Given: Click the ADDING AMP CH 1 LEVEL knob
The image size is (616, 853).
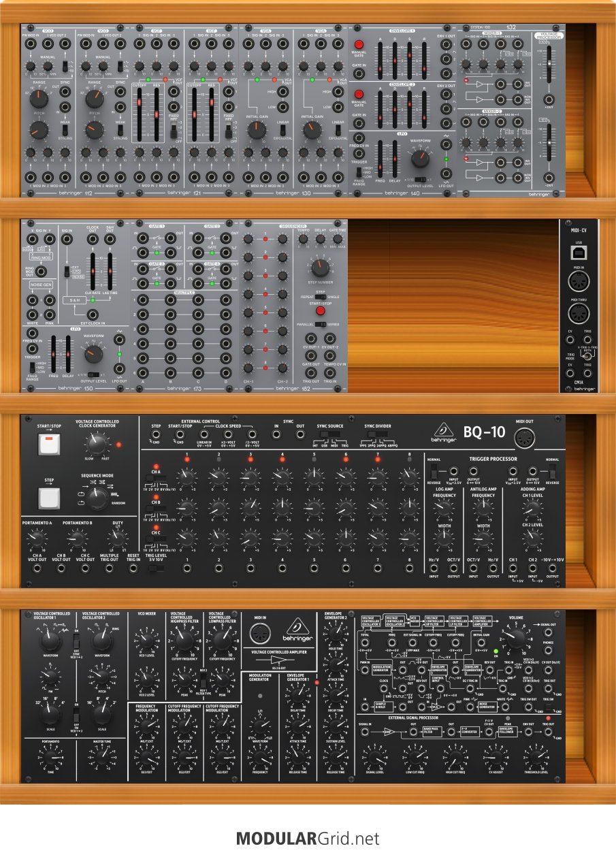Looking at the screenshot, I should [533, 509].
